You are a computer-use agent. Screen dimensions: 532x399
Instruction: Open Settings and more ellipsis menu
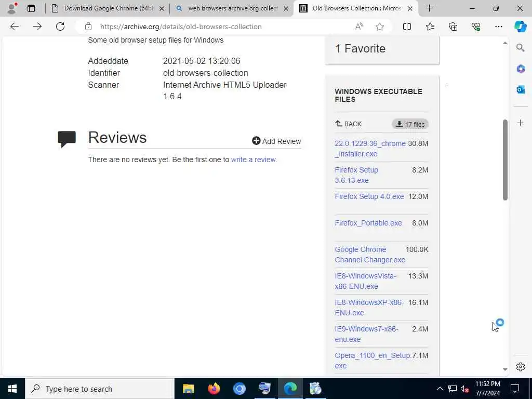point(498,26)
